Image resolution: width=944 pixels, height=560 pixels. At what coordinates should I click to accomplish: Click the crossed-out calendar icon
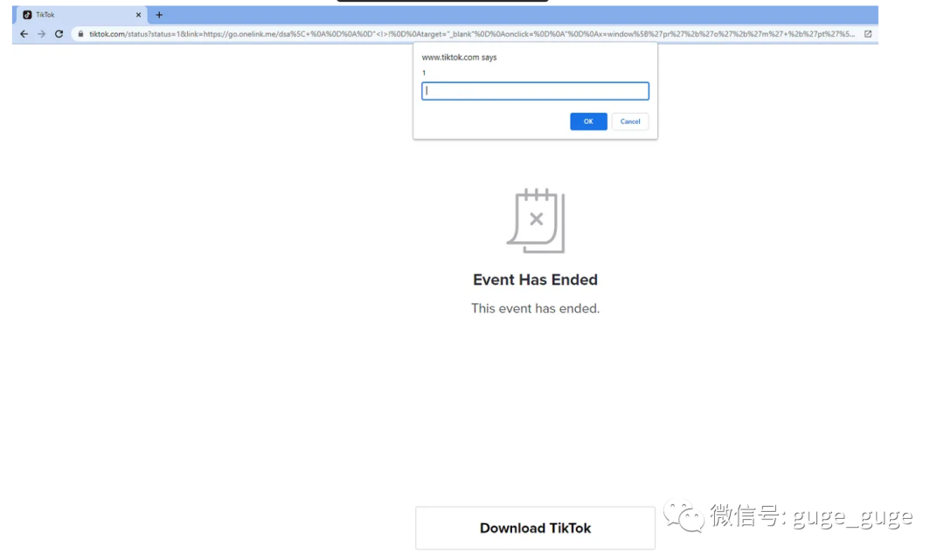(x=535, y=220)
